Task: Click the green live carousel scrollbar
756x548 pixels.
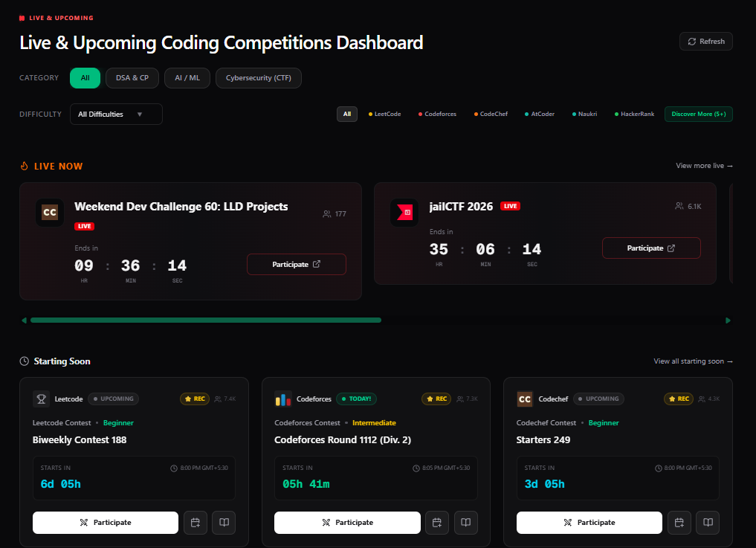Action: click(x=206, y=320)
